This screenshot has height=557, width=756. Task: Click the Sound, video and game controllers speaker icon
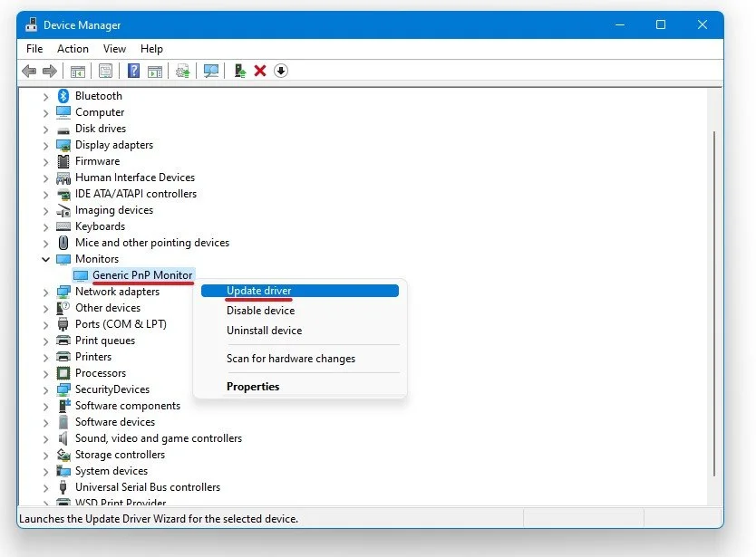pos(63,438)
